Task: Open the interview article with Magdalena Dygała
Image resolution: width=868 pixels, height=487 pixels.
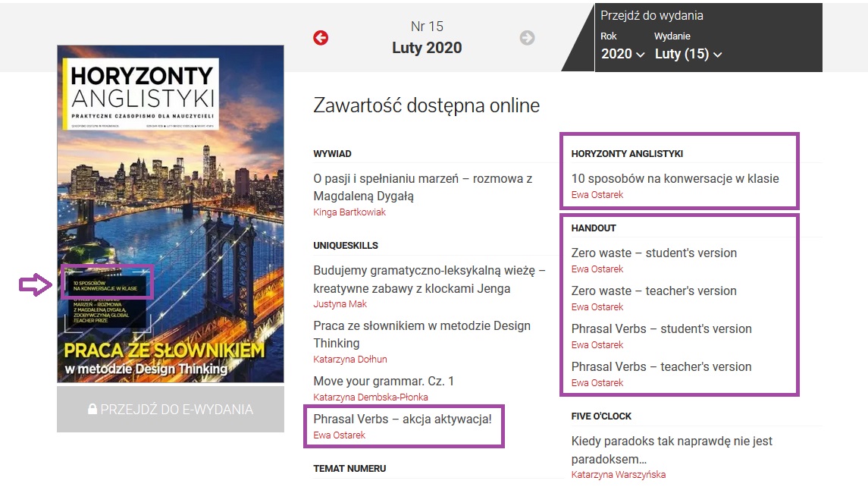Action: coord(422,187)
